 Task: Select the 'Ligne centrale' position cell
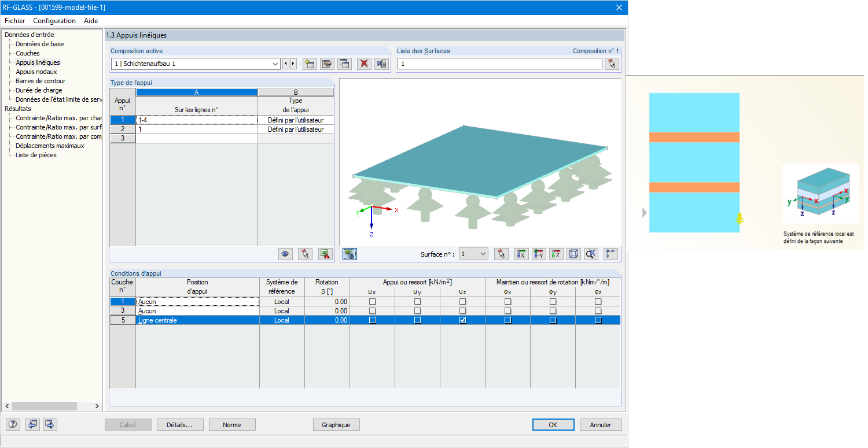click(x=197, y=320)
